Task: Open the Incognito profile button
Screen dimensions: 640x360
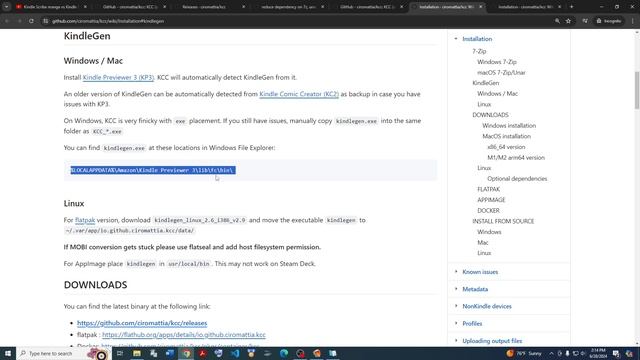Action: click(609, 21)
